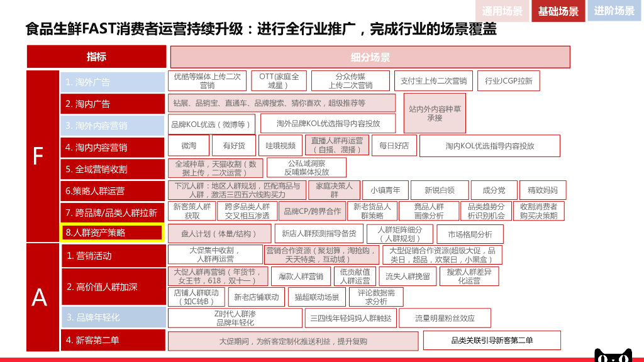Screen dimensions: 644x362
Task: Click 1. 淘外广告 indicator
Action: click(x=113, y=82)
